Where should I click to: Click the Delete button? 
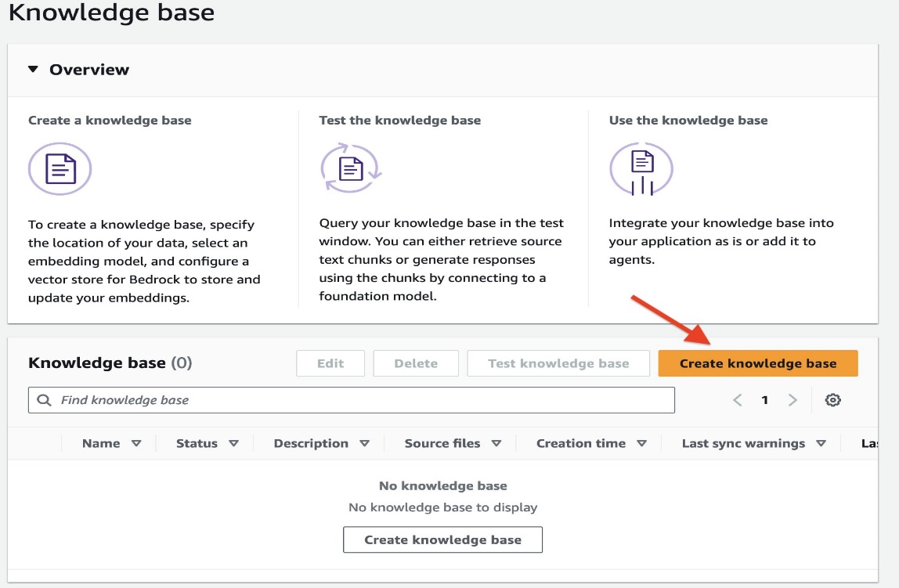click(416, 363)
